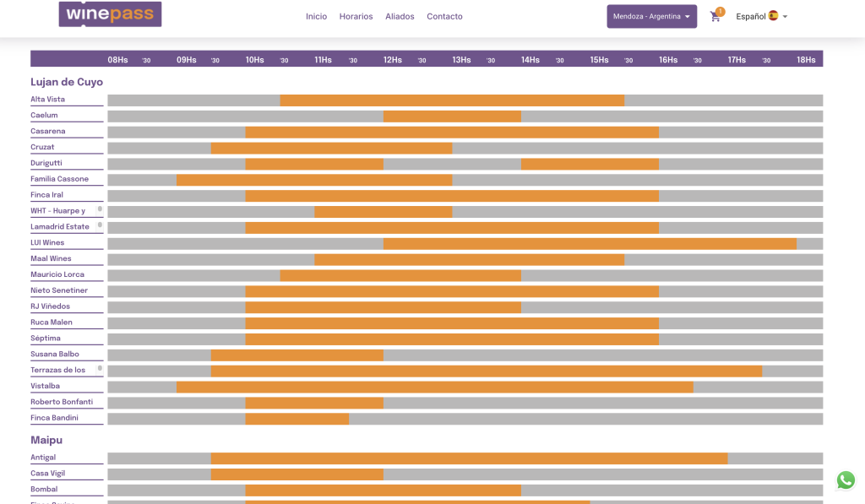
Task: Click the LUI Wines orange availability bar
Action: point(590,243)
